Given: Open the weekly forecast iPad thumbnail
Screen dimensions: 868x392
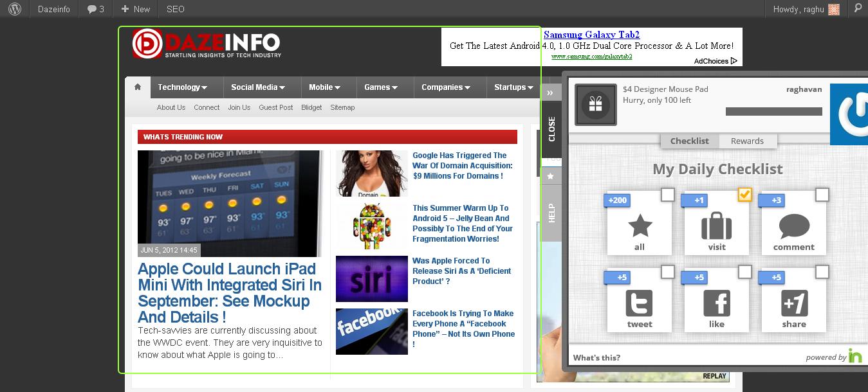Looking at the screenshot, I should coord(230,204).
